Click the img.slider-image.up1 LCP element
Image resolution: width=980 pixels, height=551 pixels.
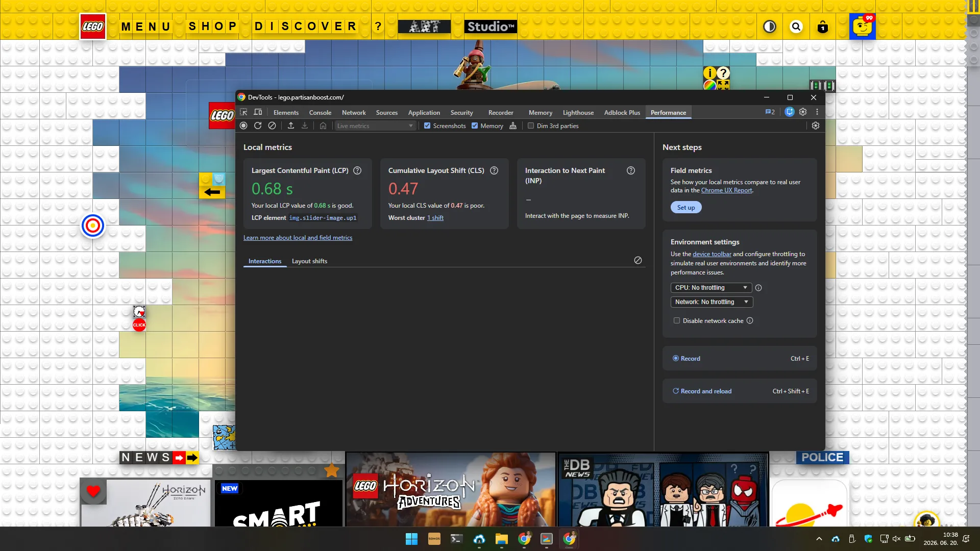tap(323, 218)
